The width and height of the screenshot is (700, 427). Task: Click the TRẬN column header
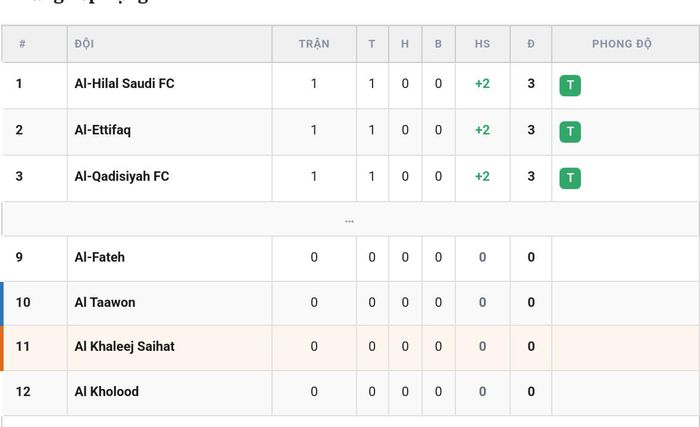314,44
